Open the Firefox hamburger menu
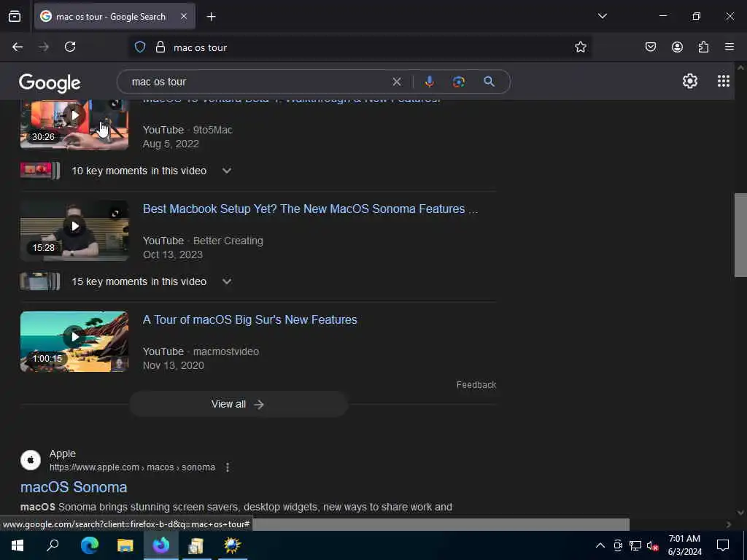Screen dimensions: 747x560 (x=729, y=47)
